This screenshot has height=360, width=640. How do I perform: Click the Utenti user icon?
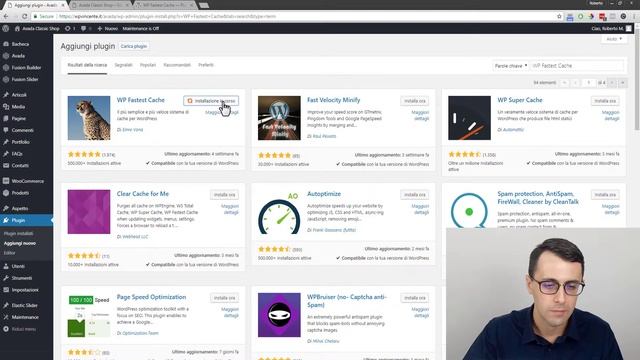(6, 266)
